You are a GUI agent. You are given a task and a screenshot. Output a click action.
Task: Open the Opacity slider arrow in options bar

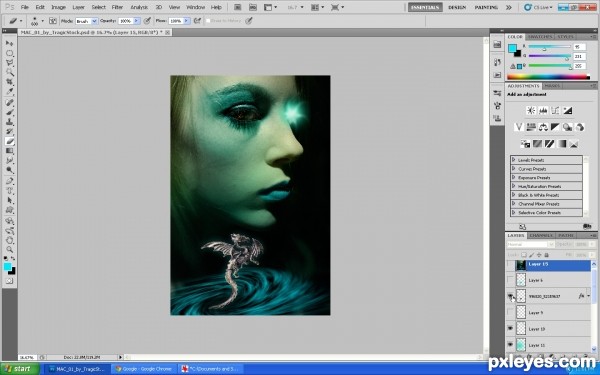[136, 21]
